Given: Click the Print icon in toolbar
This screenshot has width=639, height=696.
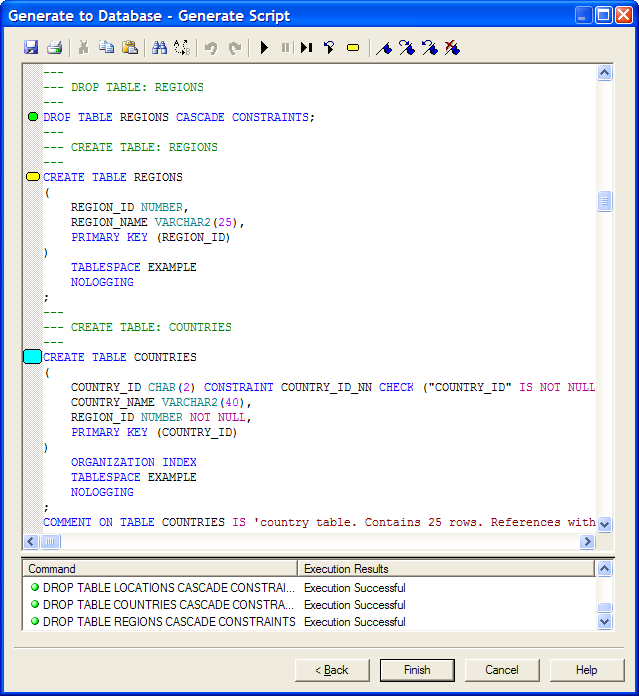Looking at the screenshot, I should (55, 47).
